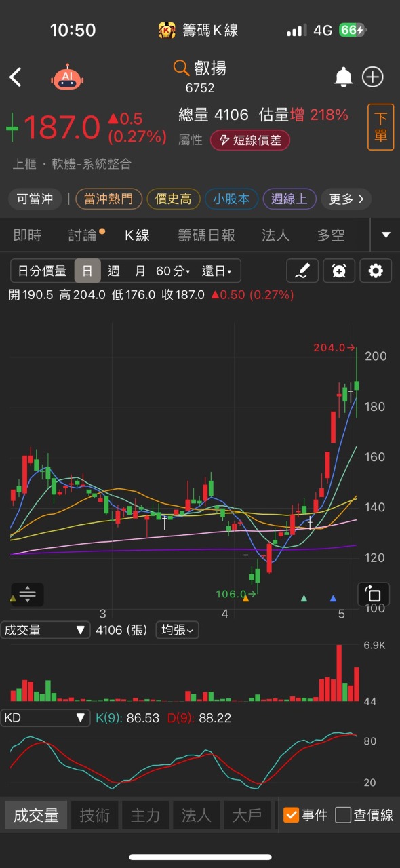This screenshot has width=400, height=868.
Task: Tap the 下單 order button
Action: coord(381,127)
